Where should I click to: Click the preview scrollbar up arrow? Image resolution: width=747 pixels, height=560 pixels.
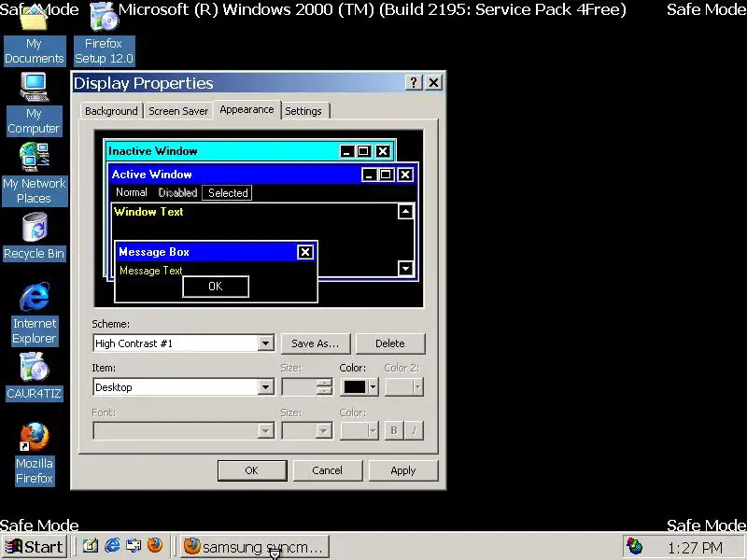(x=405, y=212)
